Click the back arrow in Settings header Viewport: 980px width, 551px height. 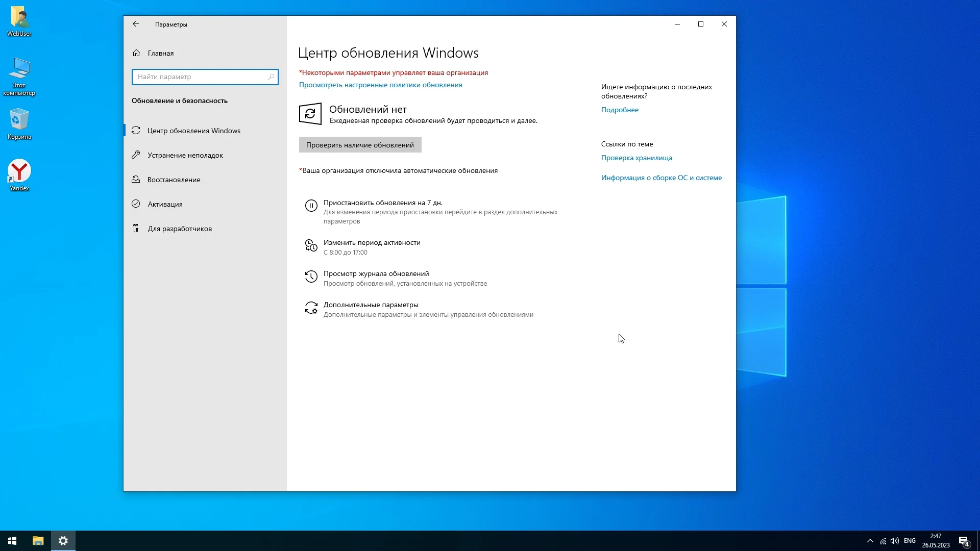coord(136,24)
